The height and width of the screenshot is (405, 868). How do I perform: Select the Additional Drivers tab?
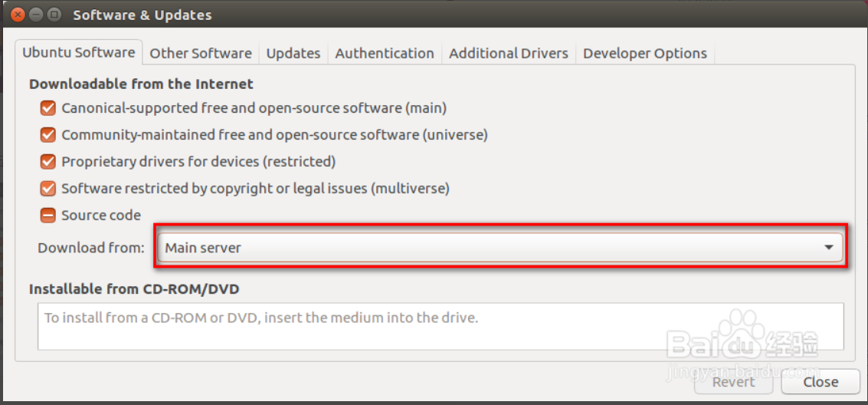(509, 54)
